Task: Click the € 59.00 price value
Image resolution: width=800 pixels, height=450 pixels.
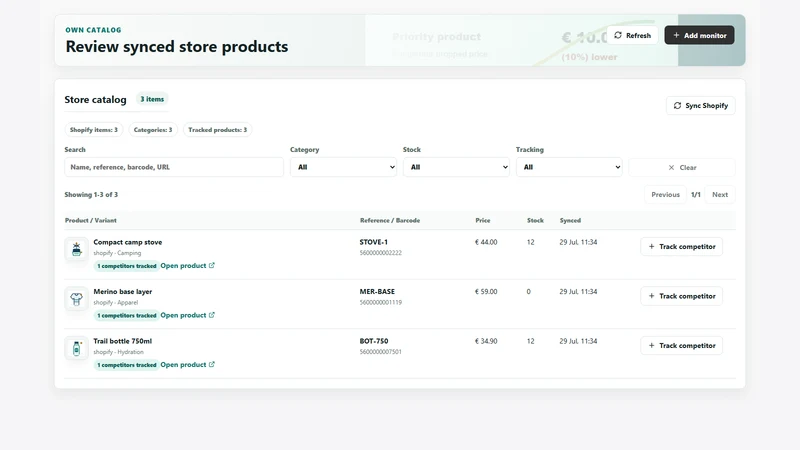Action: click(486, 292)
